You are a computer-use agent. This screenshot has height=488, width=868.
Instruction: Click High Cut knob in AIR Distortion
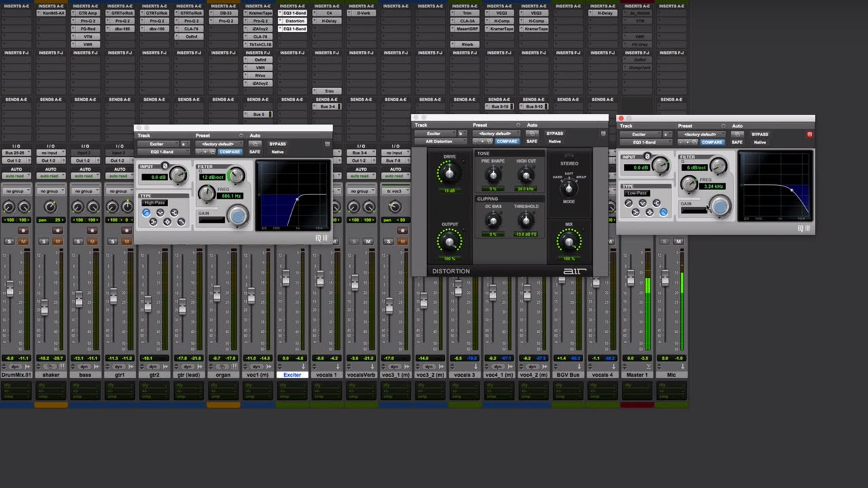pos(526,175)
